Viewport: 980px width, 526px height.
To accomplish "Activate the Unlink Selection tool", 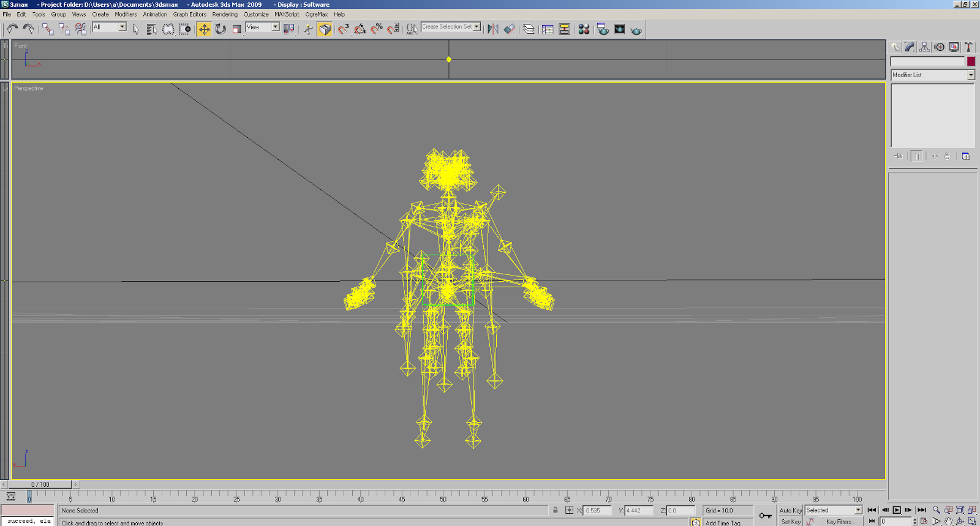I will coord(64,29).
